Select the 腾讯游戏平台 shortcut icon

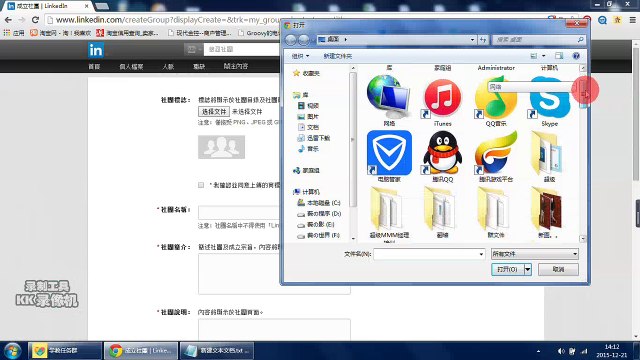point(496,153)
